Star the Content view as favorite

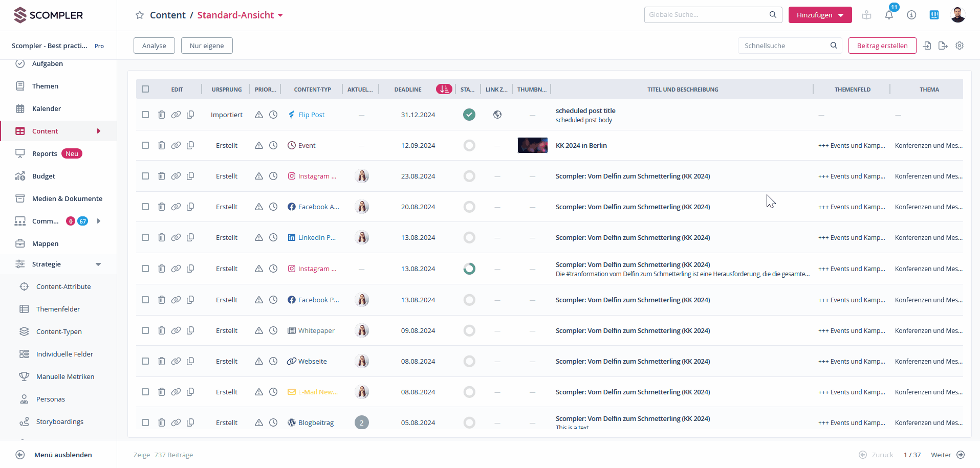(x=139, y=15)
